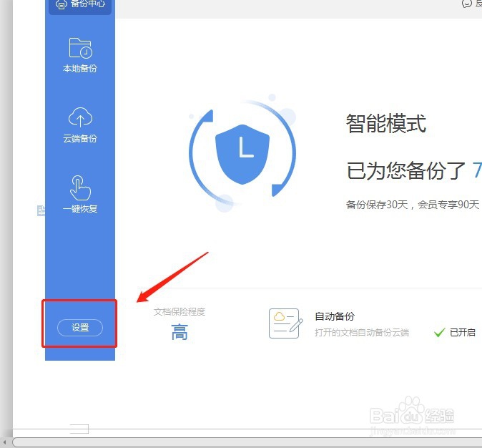Click the 备份保存30天 notice text
Screen dimensions: 482x448
point(412,204)
